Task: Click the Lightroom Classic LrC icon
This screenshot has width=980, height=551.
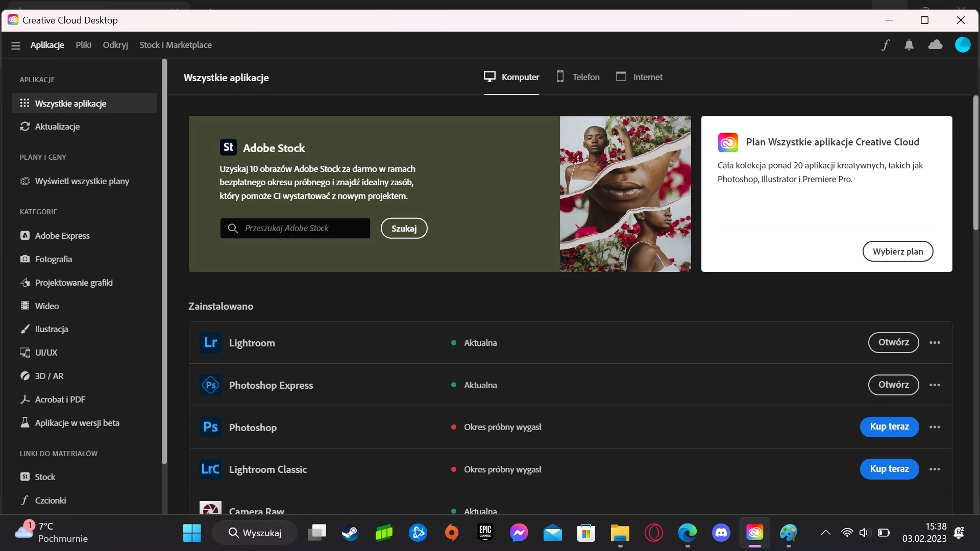Action: click(210, 469)
